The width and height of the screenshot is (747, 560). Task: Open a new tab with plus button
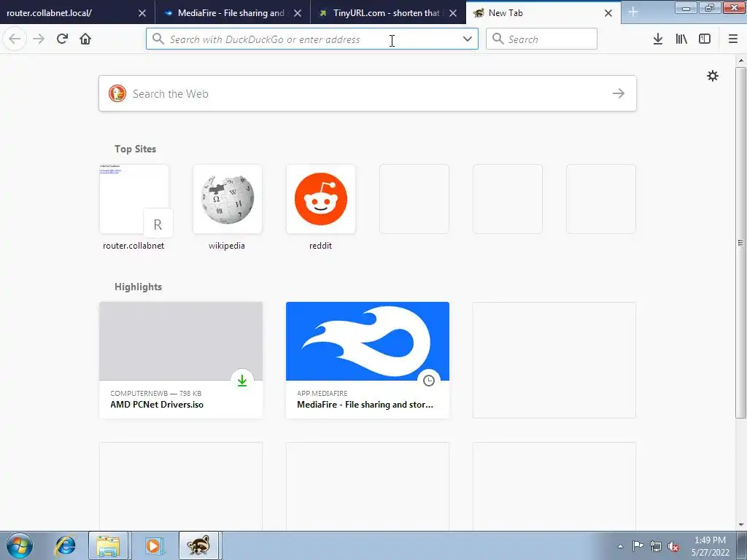click(x=632, y=12)
